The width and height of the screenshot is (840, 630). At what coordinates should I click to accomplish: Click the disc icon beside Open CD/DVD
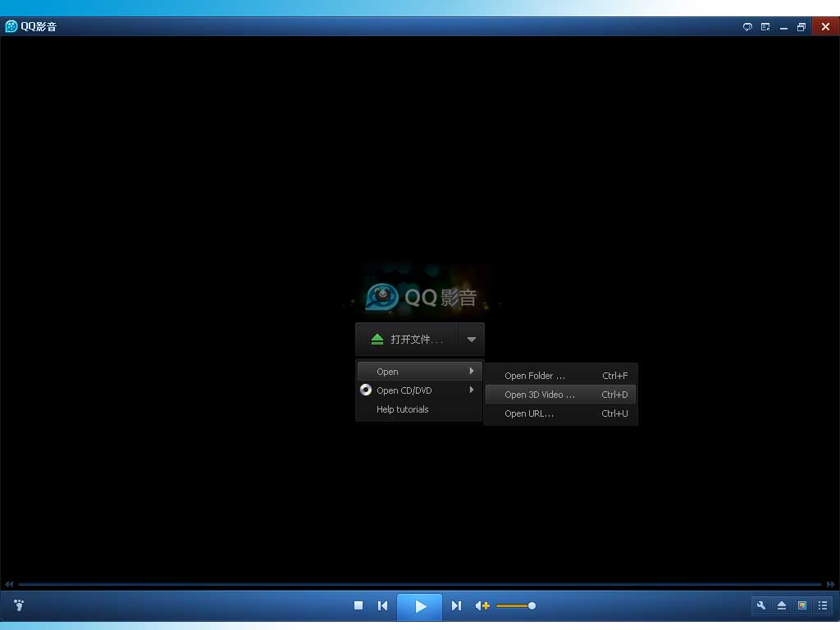(x=366, y=390)
